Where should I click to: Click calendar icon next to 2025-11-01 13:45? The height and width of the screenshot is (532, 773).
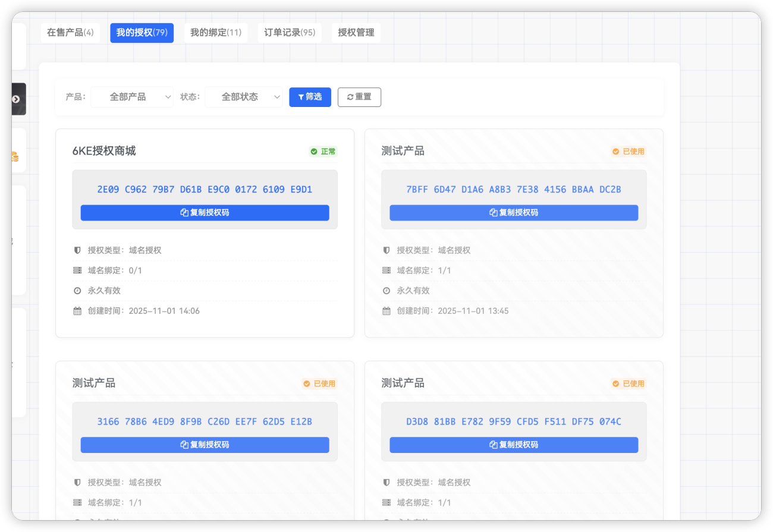pos(386,311)
